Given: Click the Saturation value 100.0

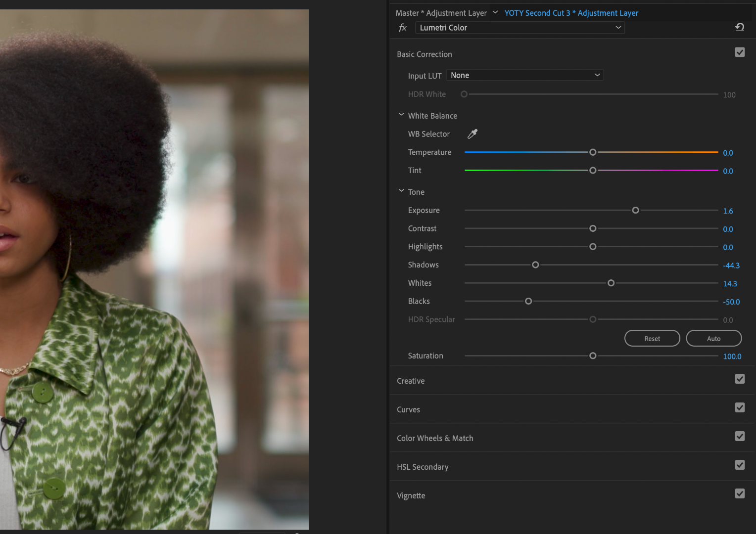Looking at the screenshot, I should click(x=732, y=356).
